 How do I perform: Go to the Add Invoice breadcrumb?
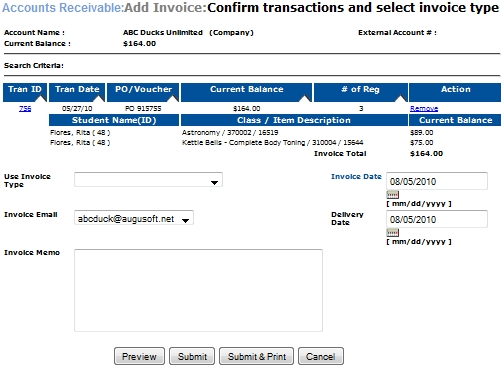(164, 7)
